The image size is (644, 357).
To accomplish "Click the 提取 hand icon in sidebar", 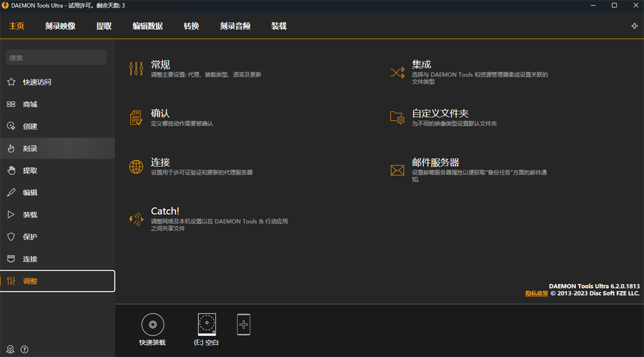I will [11, 171].
